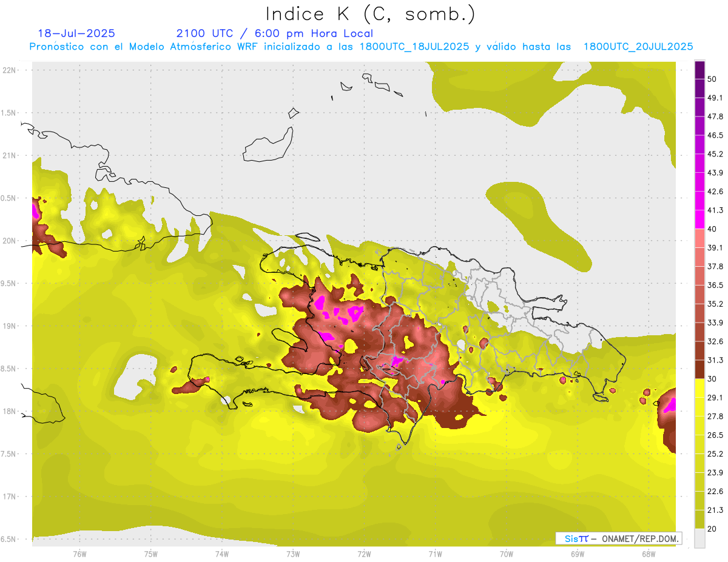Click the '17N' latitude label

coord(8,497)
